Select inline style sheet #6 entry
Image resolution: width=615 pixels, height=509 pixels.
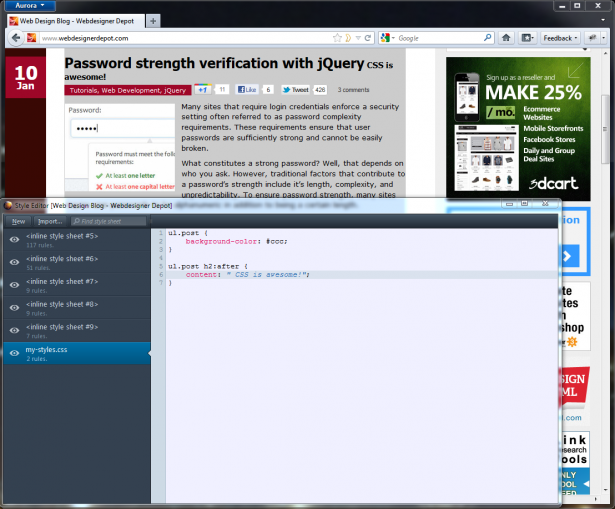(77, 262)
